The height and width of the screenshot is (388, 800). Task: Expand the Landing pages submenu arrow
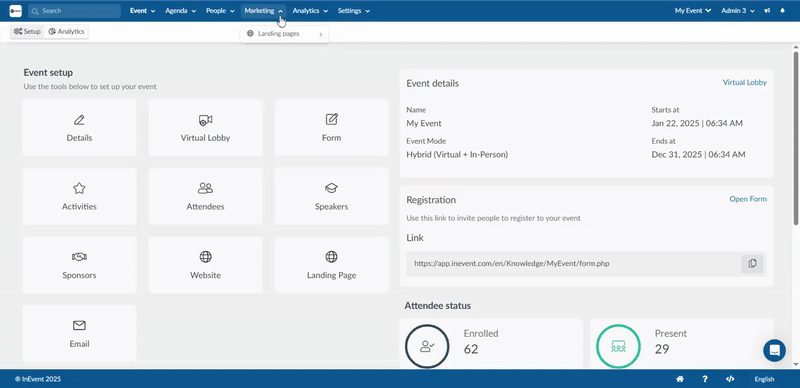320,34
